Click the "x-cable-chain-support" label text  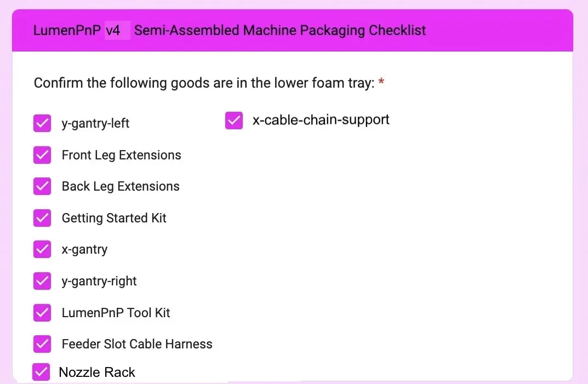point(321,120)
